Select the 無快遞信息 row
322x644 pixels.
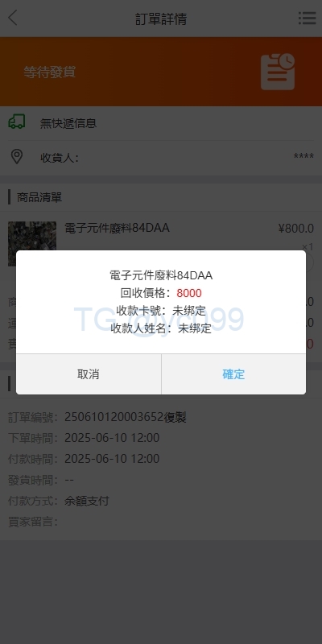pos(161,123)
